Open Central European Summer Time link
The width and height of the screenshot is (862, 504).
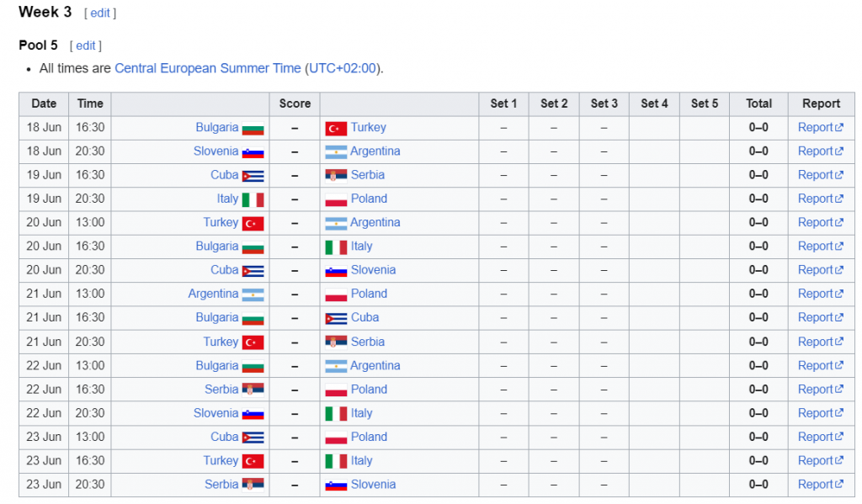coord(208,68)
